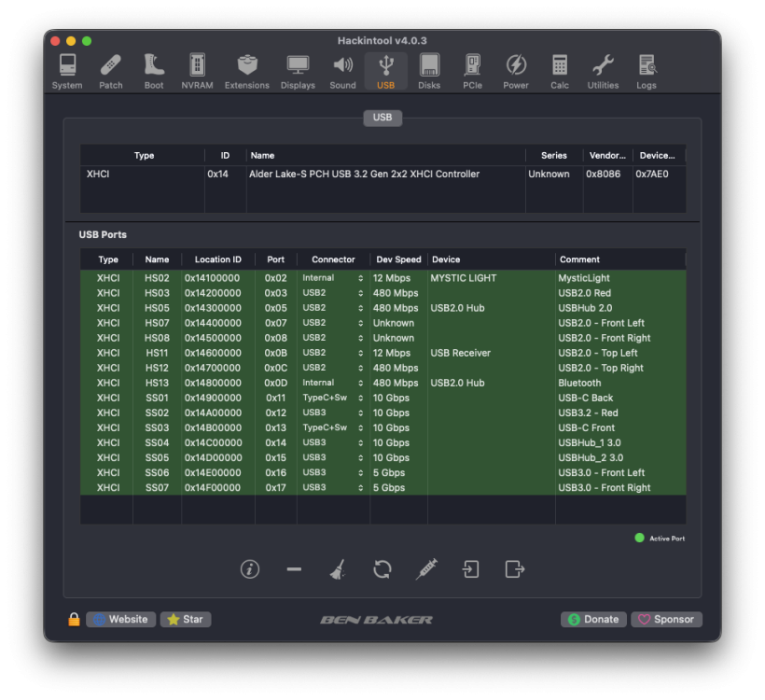Open the Extensions section icon

pyautogui.click(x=247, y=71)
